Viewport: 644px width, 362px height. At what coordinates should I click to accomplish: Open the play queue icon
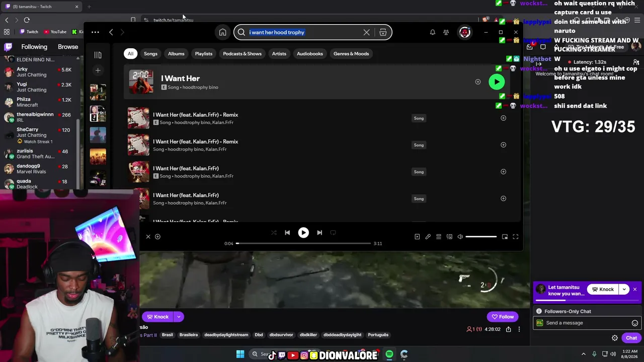point(439,237)
